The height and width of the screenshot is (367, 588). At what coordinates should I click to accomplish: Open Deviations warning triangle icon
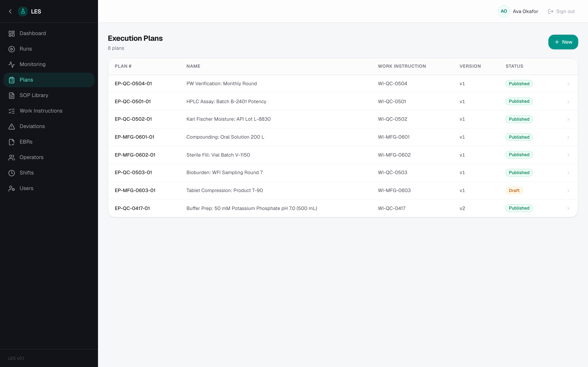(12, 126)
